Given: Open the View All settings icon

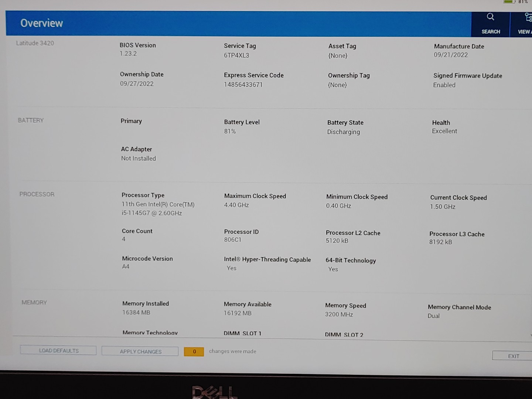Looking at the screenshot, I should [528, 17].
